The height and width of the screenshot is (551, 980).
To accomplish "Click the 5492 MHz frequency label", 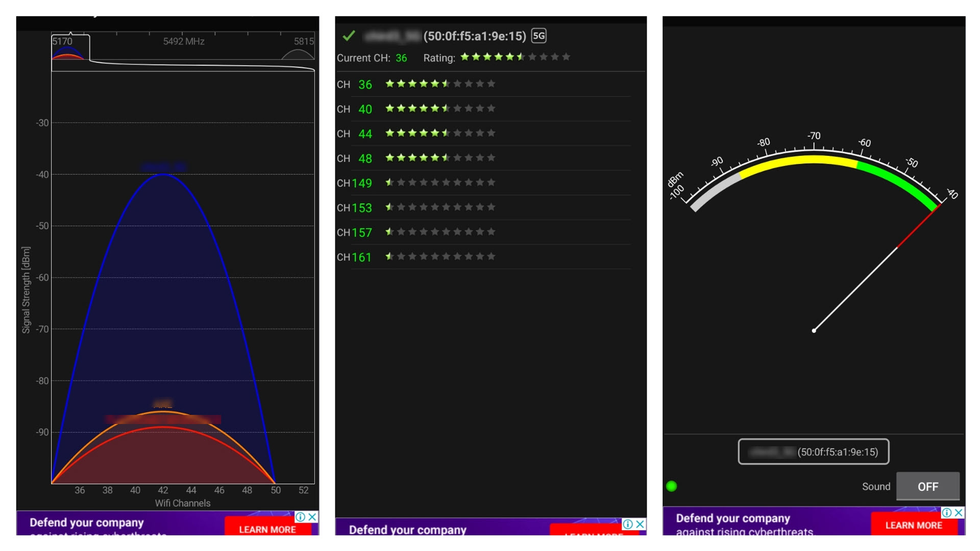I will (184, 41).
